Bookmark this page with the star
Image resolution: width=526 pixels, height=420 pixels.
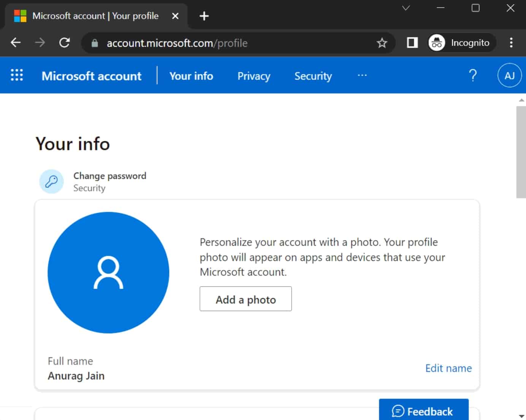pos(382,43)
